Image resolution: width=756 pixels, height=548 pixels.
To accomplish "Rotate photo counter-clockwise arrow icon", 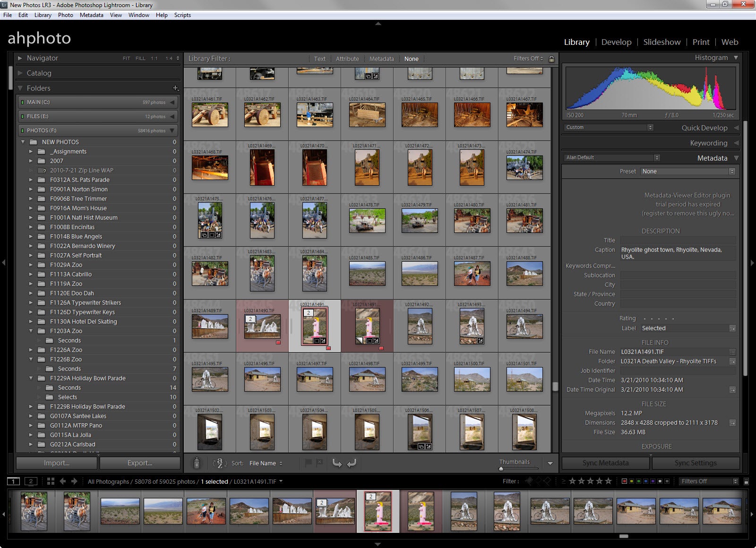I will (x=337, y=463).
